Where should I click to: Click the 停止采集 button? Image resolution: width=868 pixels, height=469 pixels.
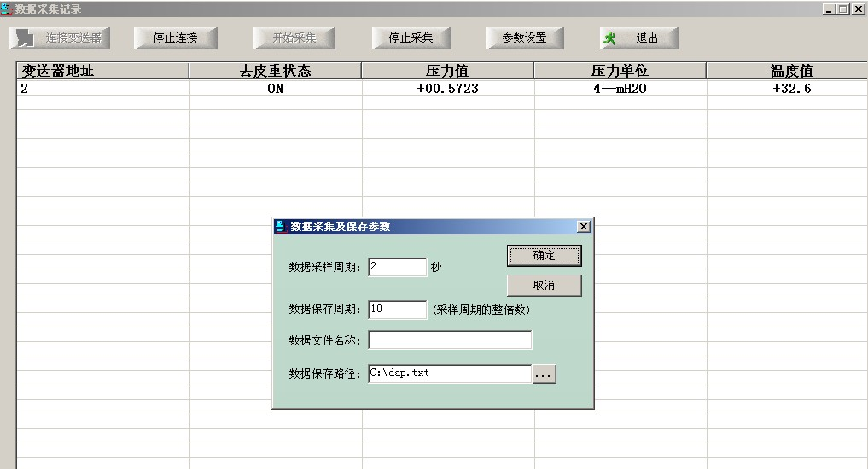coord(411,38)
